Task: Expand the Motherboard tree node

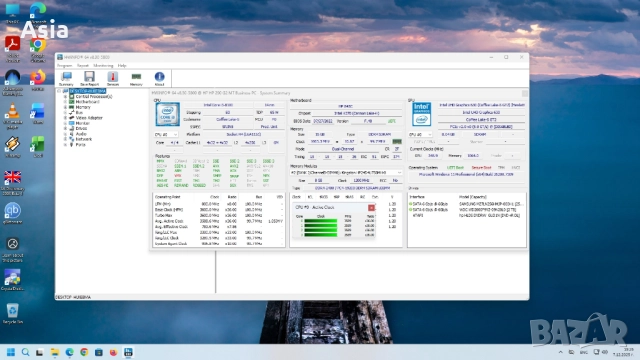Action: pos(65,102)
